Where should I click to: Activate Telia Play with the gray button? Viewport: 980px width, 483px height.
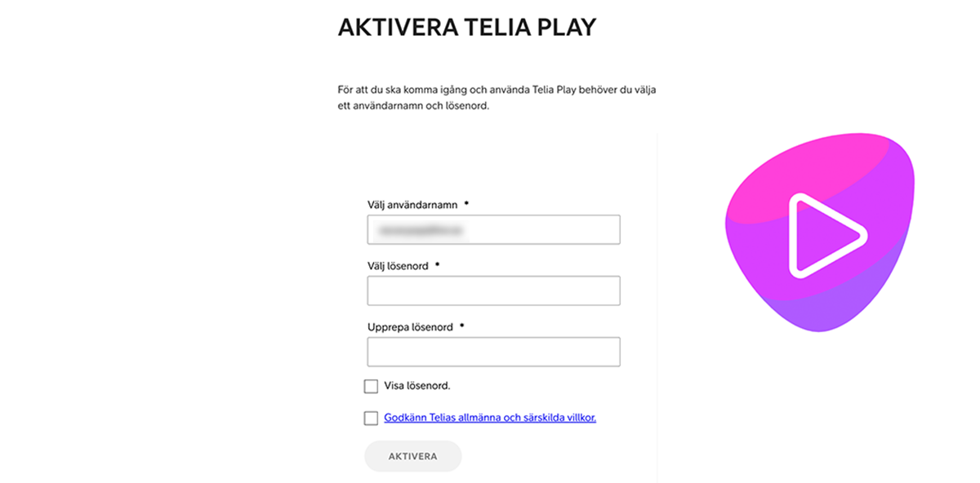[413, 456]
